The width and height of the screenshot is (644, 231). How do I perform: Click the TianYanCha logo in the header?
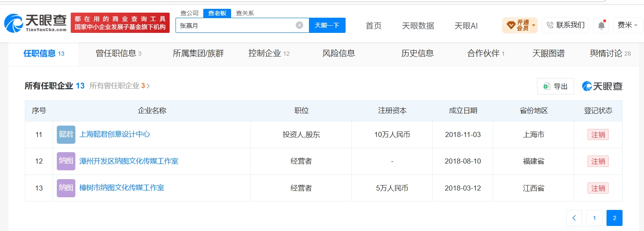coord(35,23)
